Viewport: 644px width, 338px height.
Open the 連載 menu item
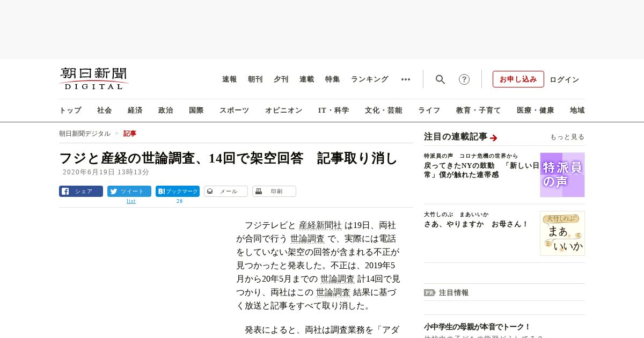307,79
